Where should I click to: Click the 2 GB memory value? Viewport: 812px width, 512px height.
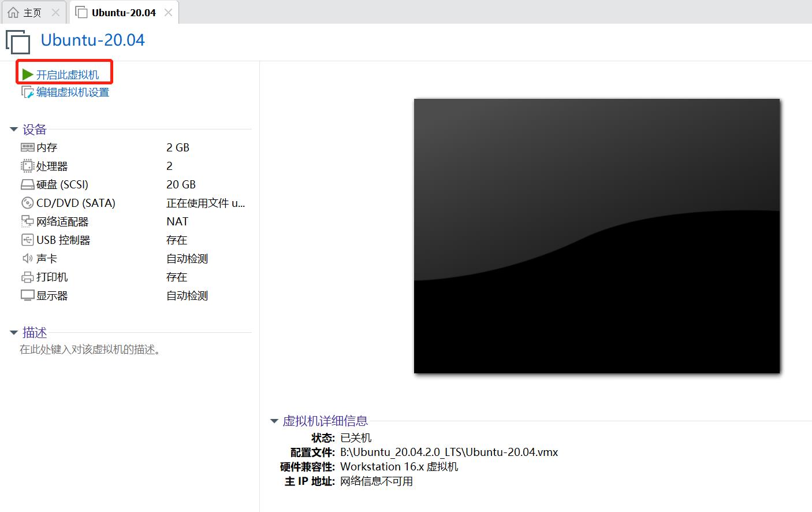(x=178, y=147)
